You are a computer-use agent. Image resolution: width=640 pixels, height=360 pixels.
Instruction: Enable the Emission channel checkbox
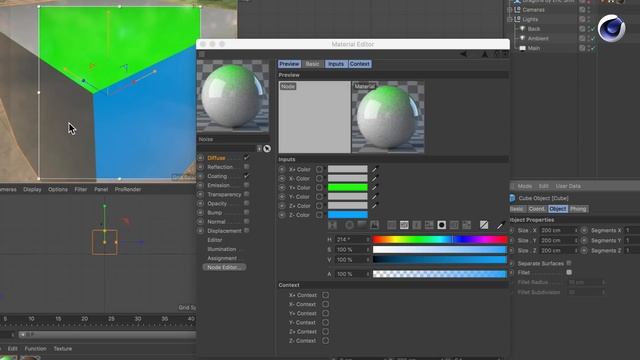click(246, 185)
